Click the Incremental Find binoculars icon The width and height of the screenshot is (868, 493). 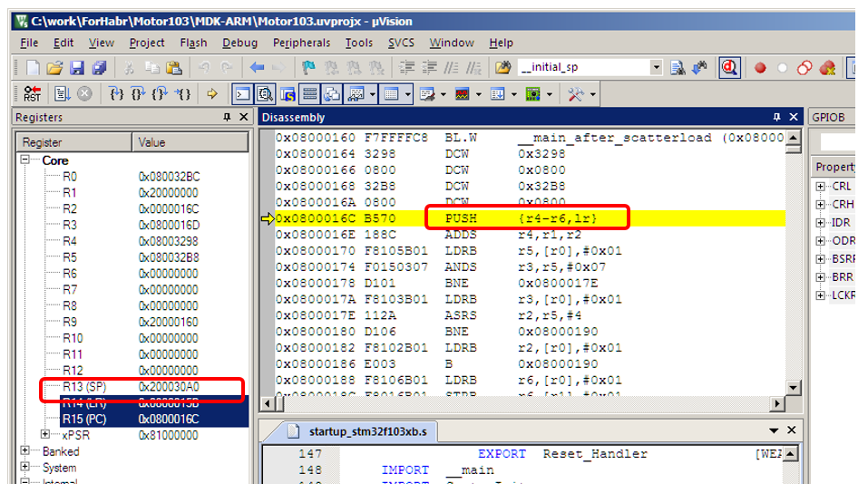click(x=699, y=67)
